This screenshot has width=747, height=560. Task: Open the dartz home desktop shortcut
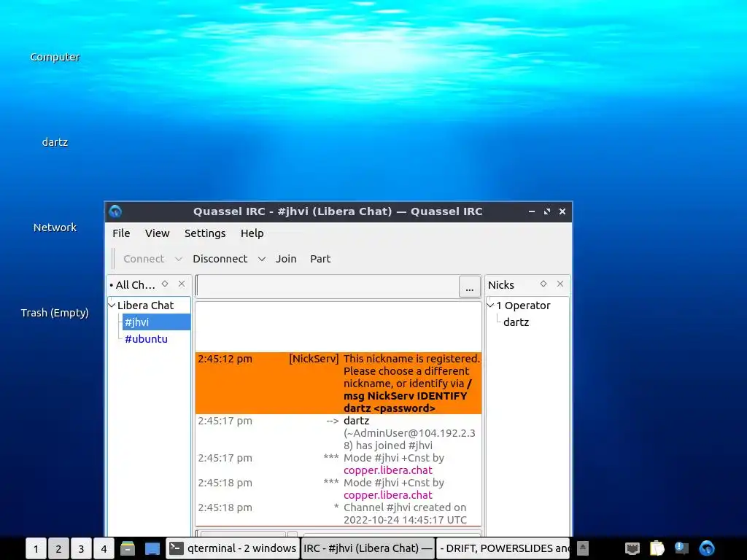[x=55, y=142]
